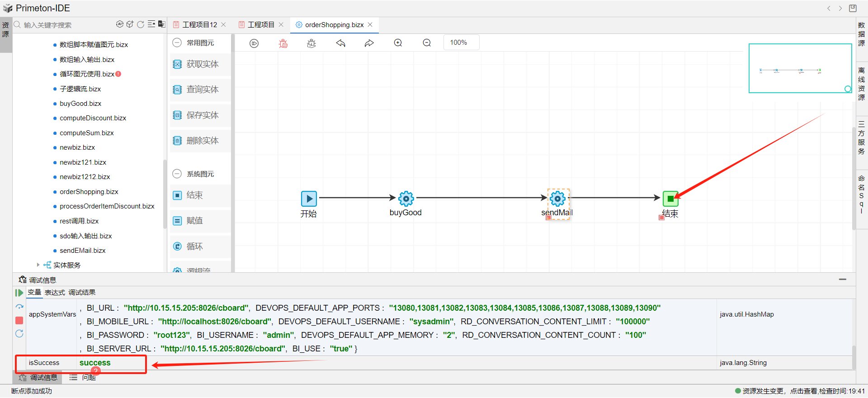Zoom out on the flow canvas
The image size is (868, 398).
coord(427,43)
